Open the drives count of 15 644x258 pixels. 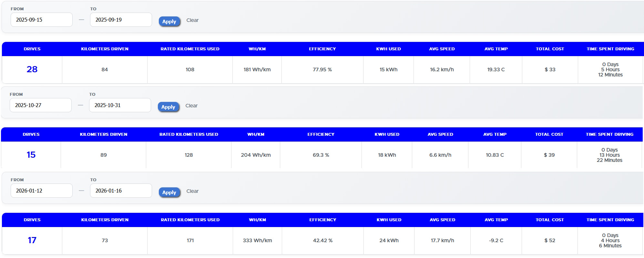pyautogui.click(x=31, y=155)
